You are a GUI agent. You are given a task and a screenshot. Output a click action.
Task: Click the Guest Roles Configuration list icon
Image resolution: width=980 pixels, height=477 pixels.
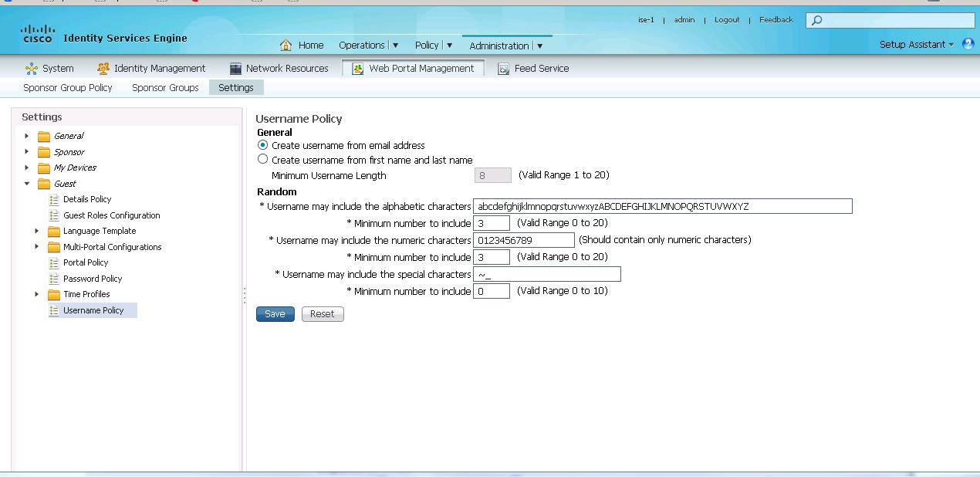[x=54, y=215]
